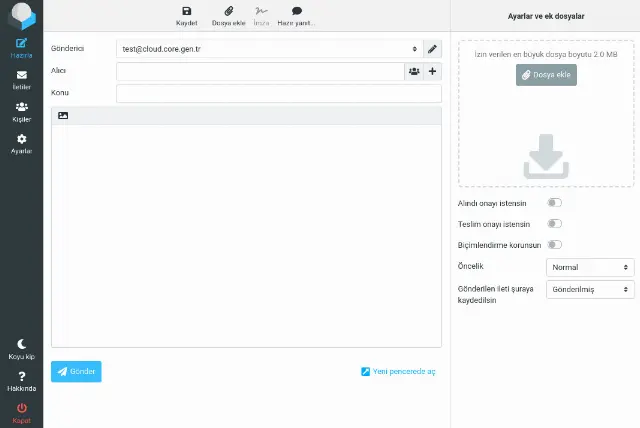This screenshot has width=640, height=428.
Task: Open Kişiler contacts page
Action: pos(21,112)
